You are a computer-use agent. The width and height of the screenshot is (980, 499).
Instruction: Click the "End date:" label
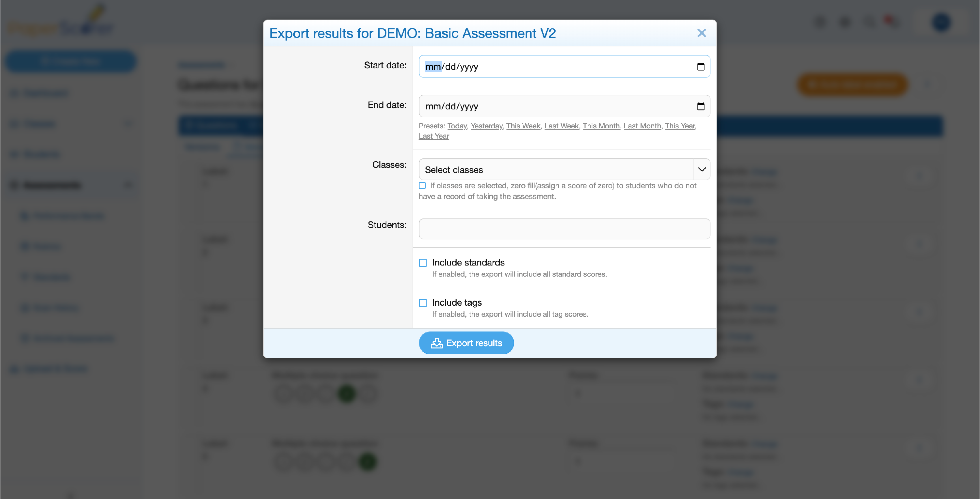(387, 105)
